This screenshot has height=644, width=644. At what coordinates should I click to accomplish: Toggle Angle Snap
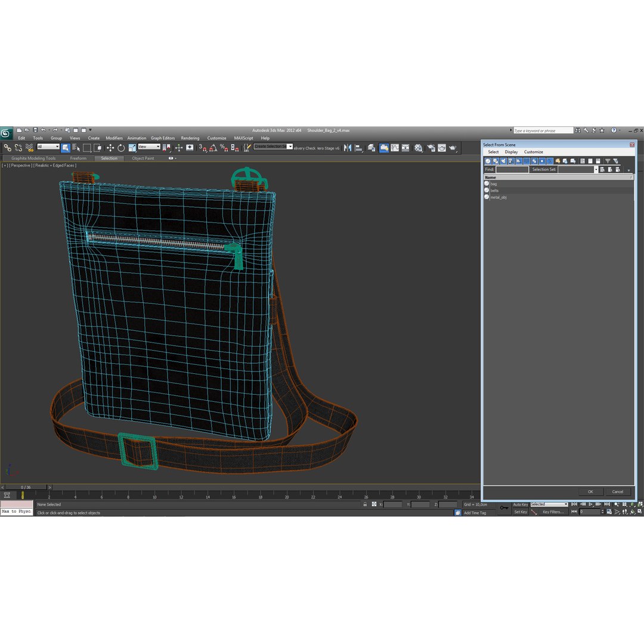coord(213,148)
